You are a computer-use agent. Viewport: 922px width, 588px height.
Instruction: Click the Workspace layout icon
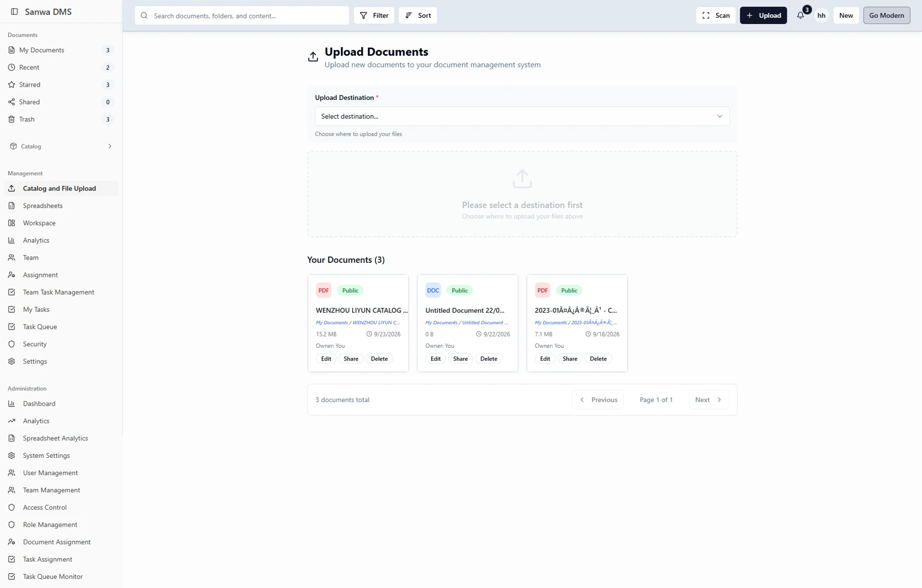[x=11, y=223]
